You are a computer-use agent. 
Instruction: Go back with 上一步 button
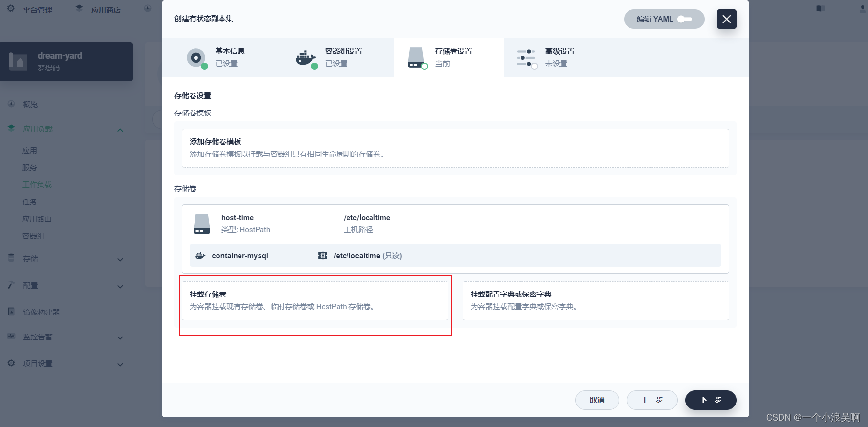(652, 400)
